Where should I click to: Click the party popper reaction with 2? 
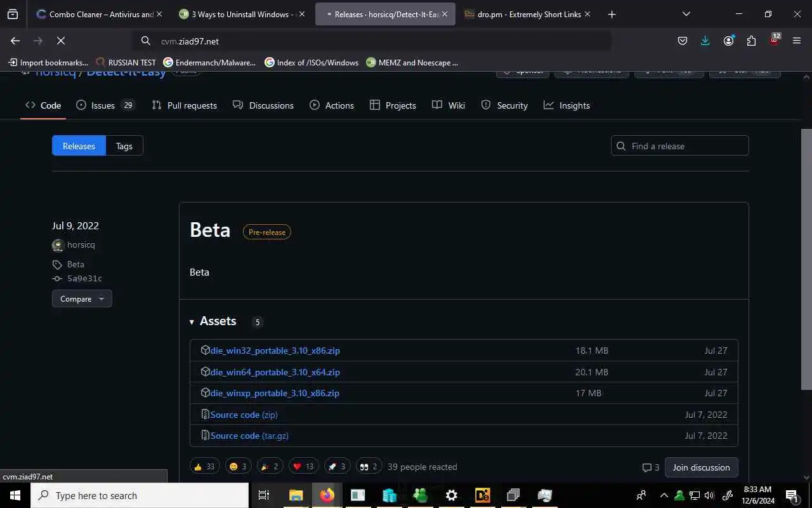click(x=270, y=467)
